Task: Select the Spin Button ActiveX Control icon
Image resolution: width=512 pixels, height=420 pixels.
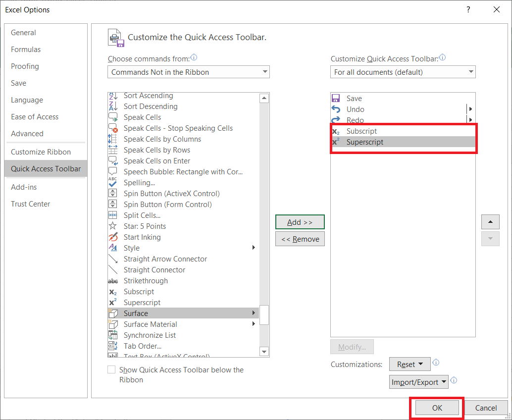Action: coord(113,193)
